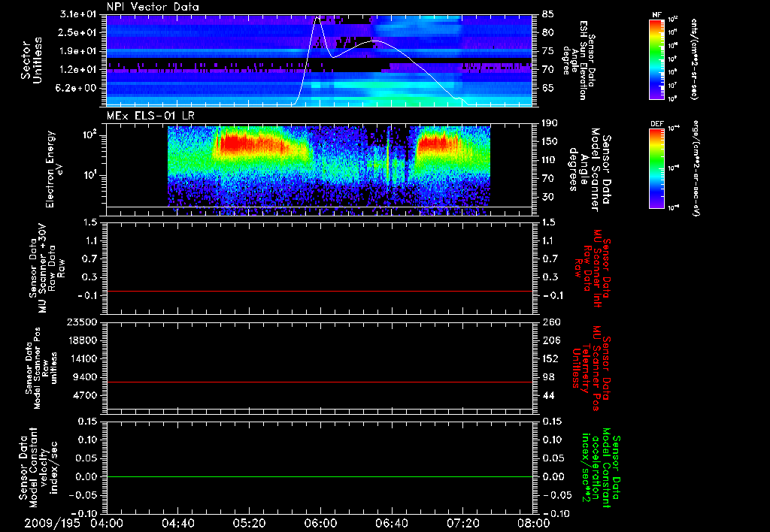Click the 08:00 time axis label
Screen dimensions: 770x532
click(534, 524)
